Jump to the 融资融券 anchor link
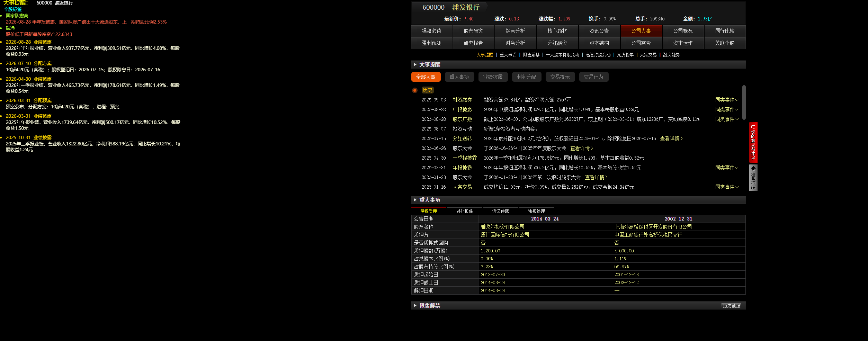Screen dimensions: 868x341 (671, 55)
